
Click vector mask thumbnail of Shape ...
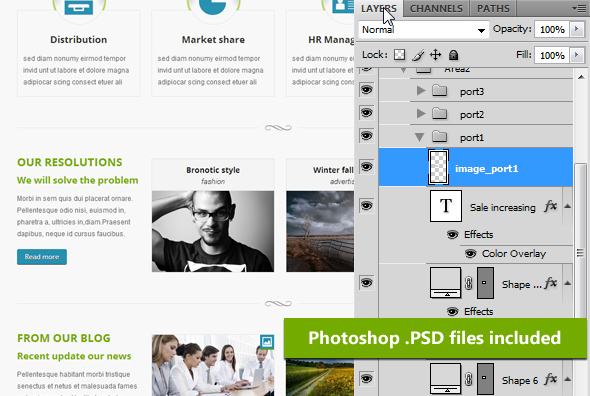pos(485,283)
